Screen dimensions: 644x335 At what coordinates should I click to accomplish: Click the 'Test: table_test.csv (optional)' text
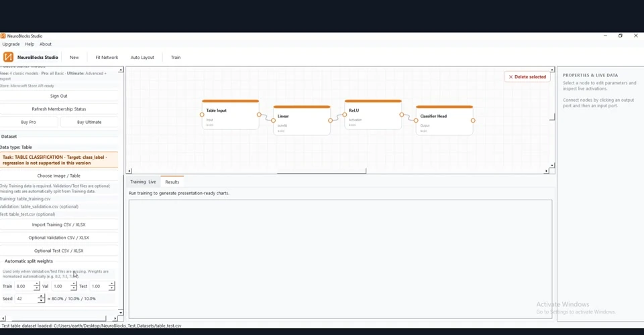click(x=28, y=214)
